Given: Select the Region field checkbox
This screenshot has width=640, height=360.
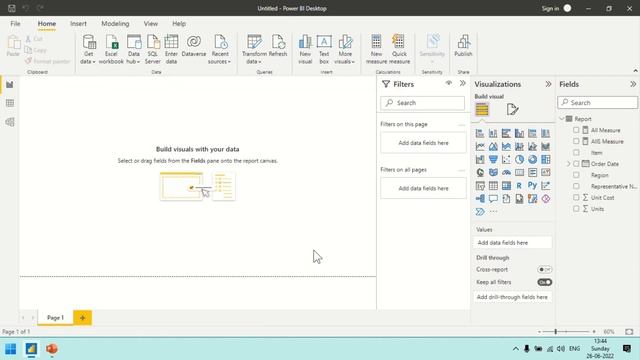Looking at the screenshot, I should 576,175.
